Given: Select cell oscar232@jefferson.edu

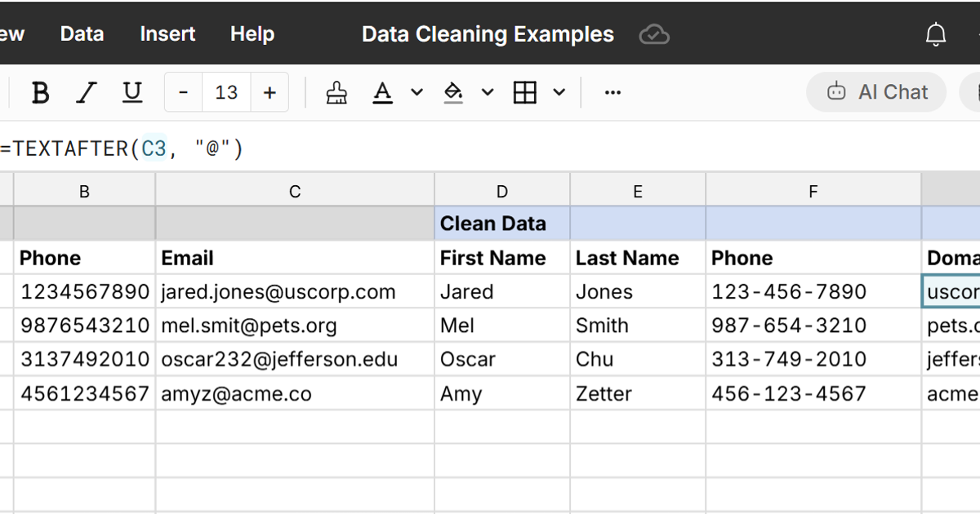Looking at the screenshot, I should [x=295, y=360].
